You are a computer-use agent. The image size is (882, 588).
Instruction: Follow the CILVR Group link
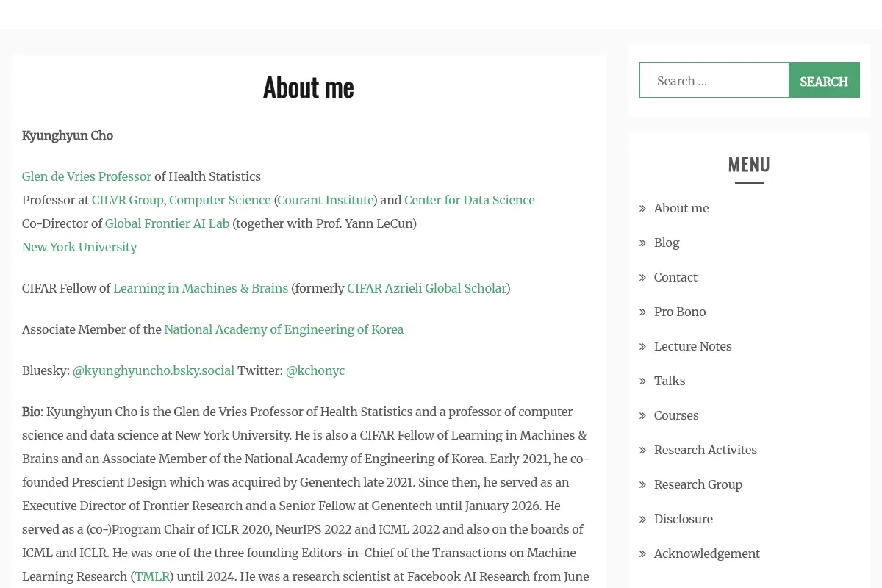(x=127, y=200)
